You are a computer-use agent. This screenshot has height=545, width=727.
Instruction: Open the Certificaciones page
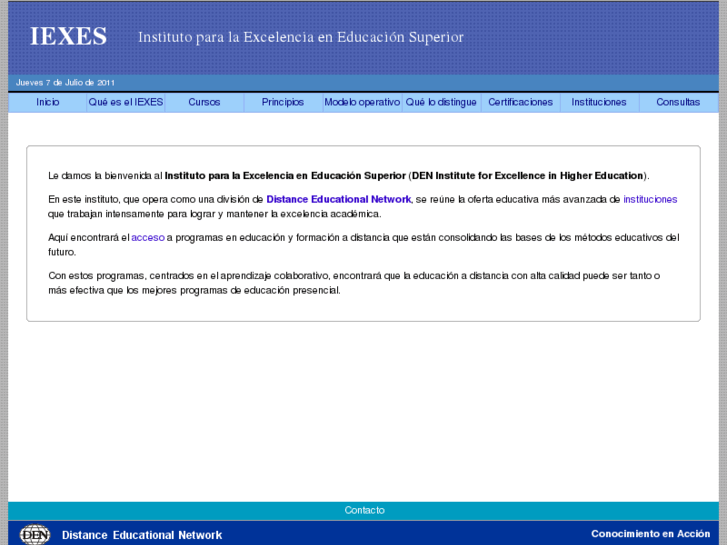pos(520,102)
